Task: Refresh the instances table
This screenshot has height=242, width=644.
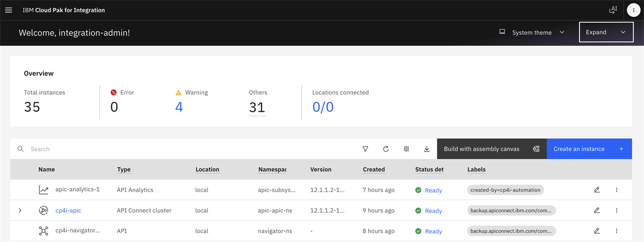Action: point(386,149)
